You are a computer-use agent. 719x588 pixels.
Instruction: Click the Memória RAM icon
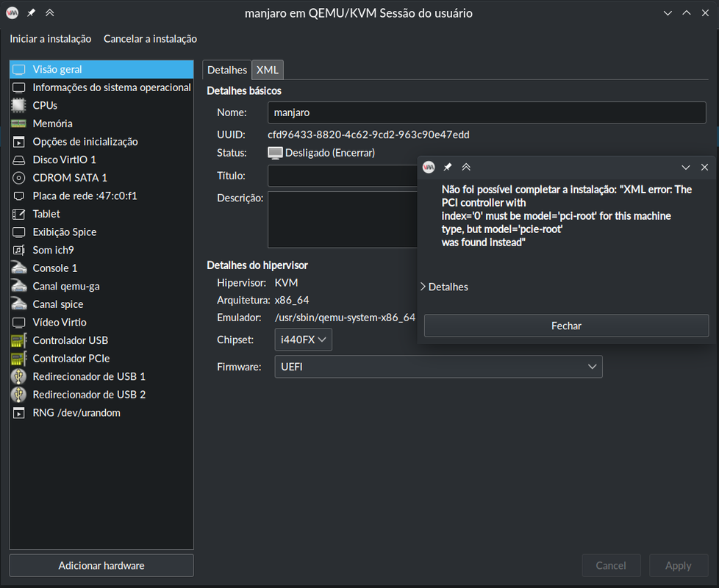pos(19,123)
